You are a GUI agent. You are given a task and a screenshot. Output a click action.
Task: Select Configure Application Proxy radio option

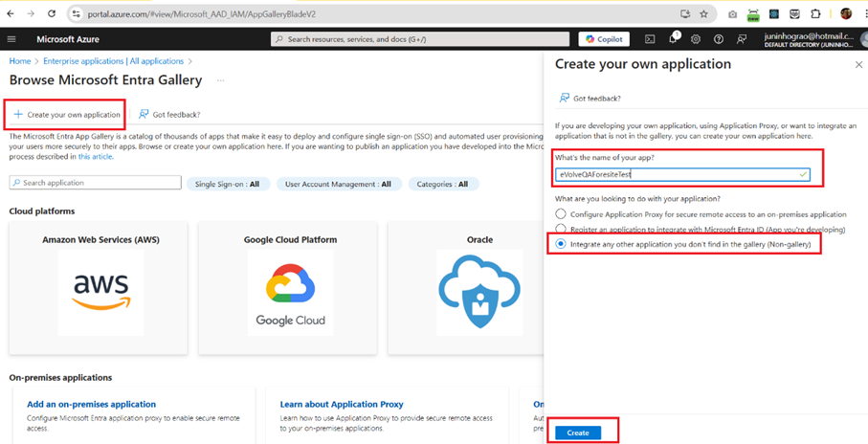(x=561, y=213)
